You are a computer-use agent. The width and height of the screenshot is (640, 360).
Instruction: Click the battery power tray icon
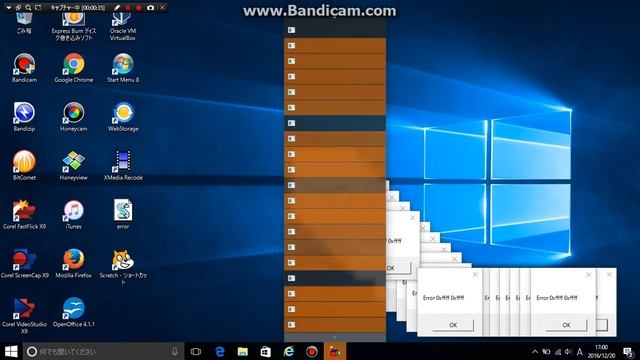546,352
